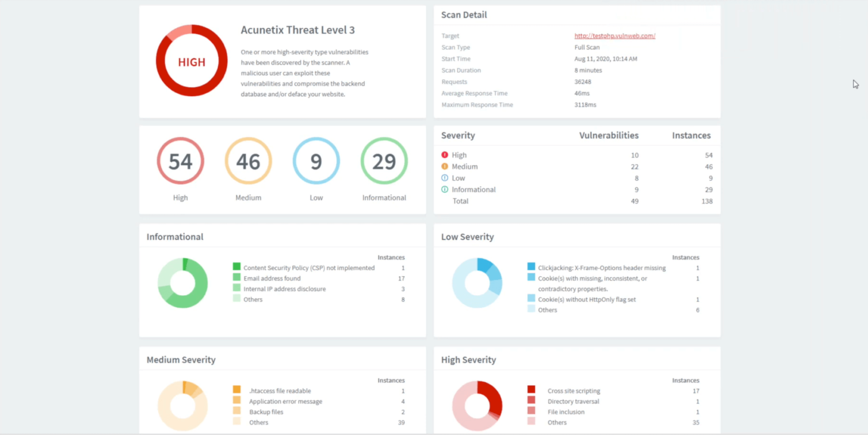Select the Informational panel title
Screen dimensions: 868x435
pyautogui.click(x=175, y=236)
